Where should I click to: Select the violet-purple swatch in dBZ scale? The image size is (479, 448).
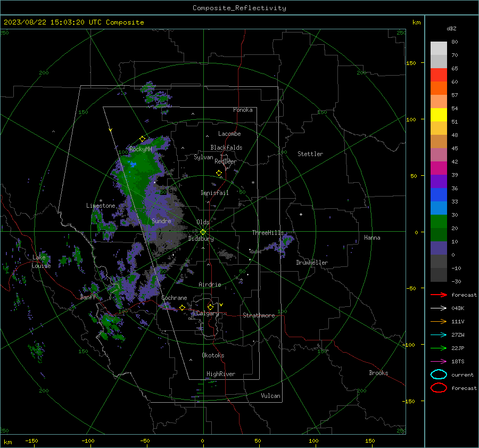click(x=439, y=182)
